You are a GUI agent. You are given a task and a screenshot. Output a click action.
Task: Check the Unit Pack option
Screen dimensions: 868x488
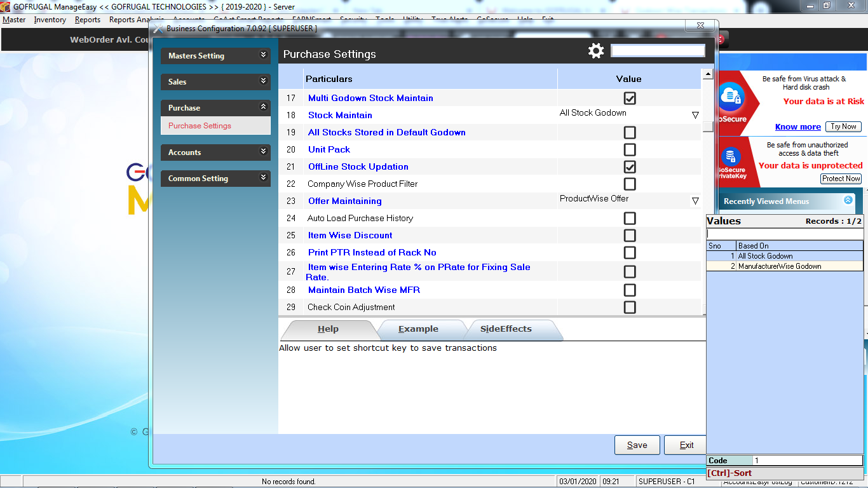(x=630, y=150)
